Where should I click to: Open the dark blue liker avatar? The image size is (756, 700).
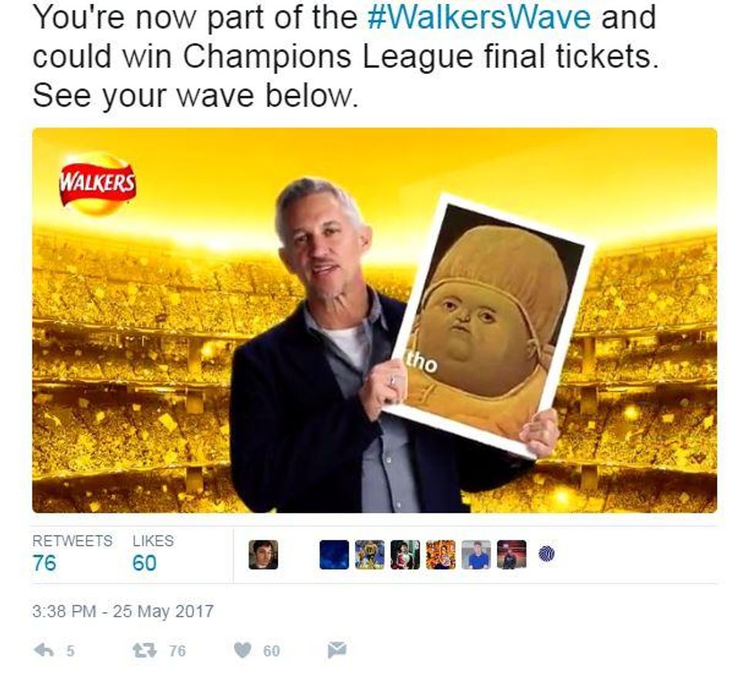pyautogui.click(x=334, y=555)
